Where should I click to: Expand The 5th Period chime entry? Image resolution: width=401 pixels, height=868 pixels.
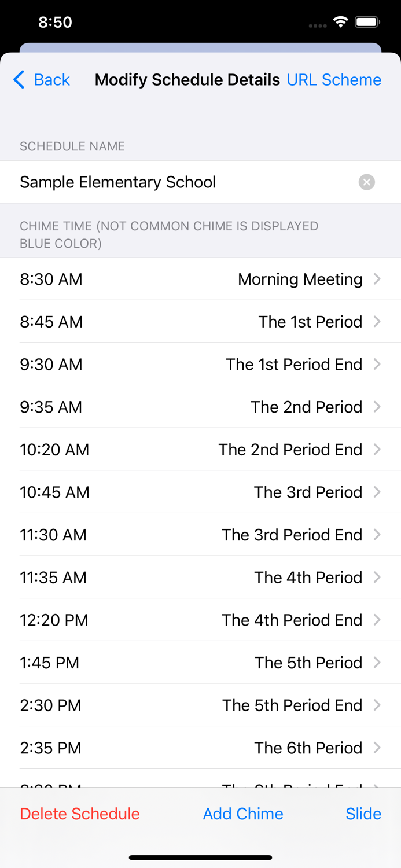pyautogui.click(x=377, y=663)
